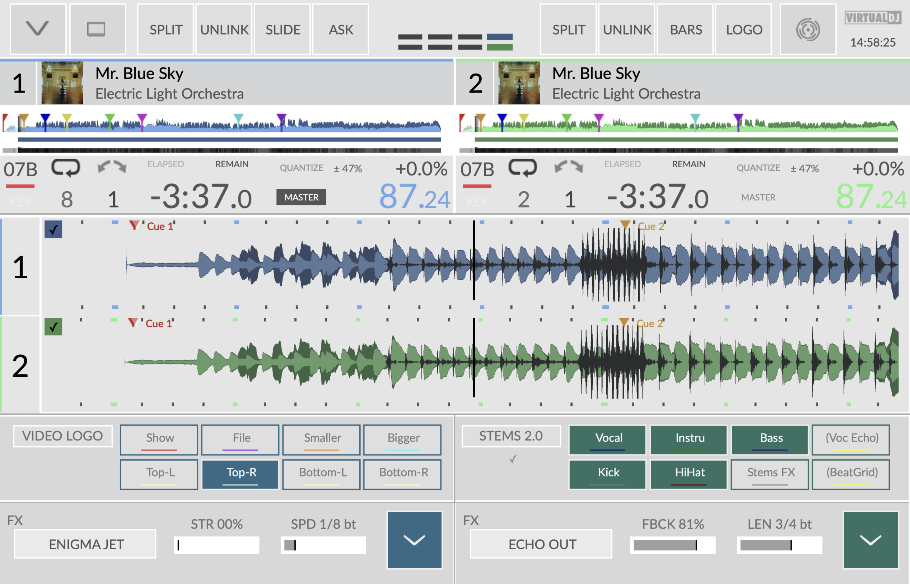
Task: Select the first layout bars icon
Action: pyautogui.click(x=410, y=42)
